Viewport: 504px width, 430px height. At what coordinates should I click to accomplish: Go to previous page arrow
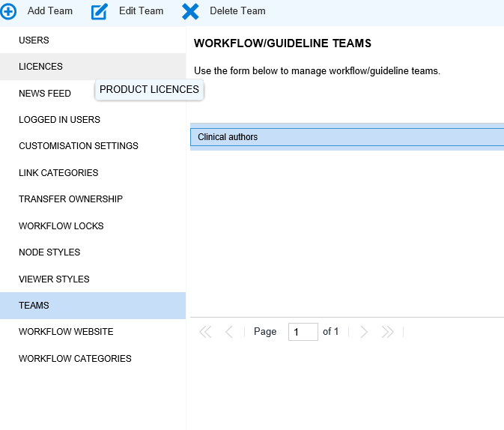pos(229,332)
